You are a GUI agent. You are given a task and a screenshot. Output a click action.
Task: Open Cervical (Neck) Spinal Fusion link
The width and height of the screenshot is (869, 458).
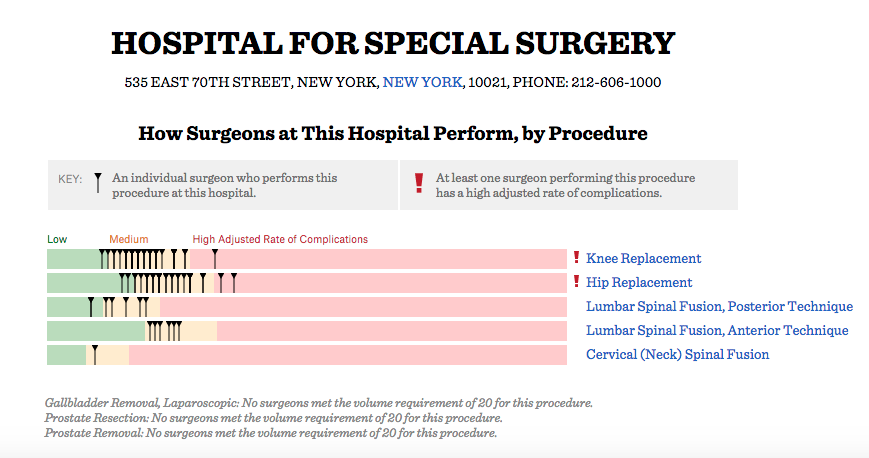click(x=677, y=354)
